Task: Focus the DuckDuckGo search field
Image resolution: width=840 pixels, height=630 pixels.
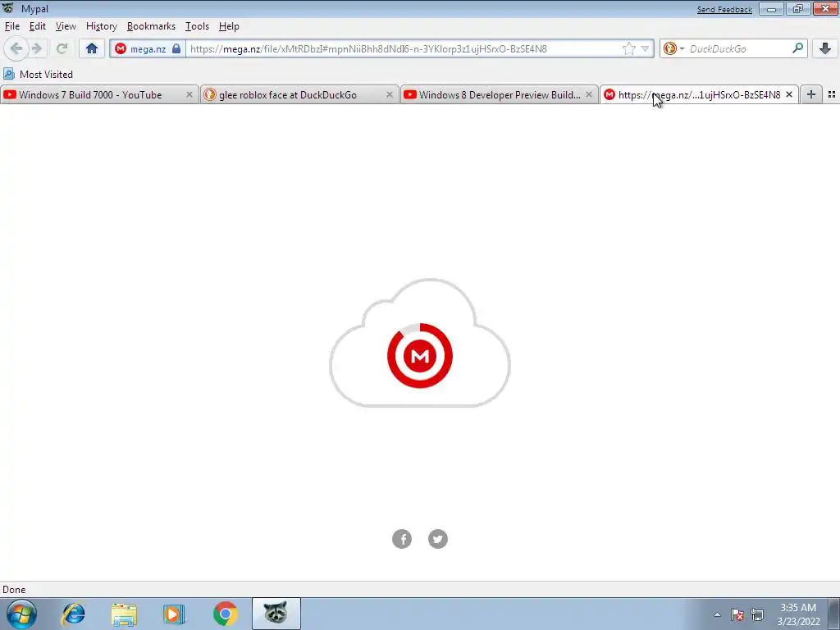Action: tap(738, 48)
